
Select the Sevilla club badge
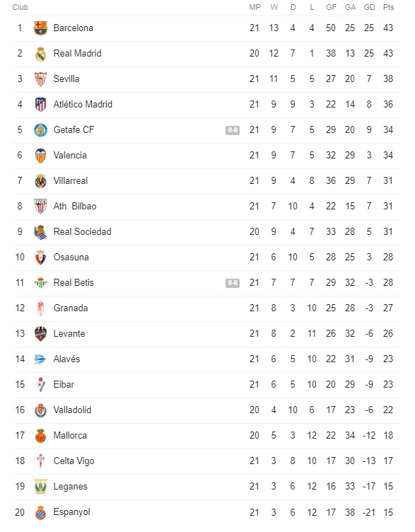(x=40, y=79)
